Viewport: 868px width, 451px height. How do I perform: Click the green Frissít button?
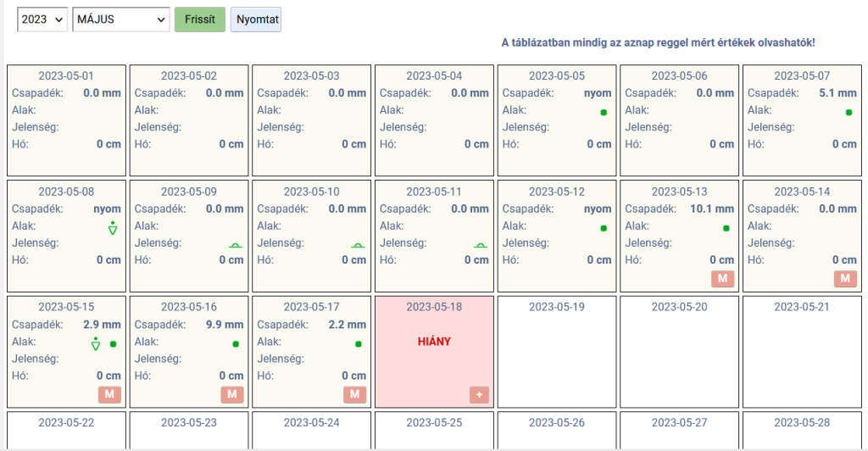[x=200, y=19]
